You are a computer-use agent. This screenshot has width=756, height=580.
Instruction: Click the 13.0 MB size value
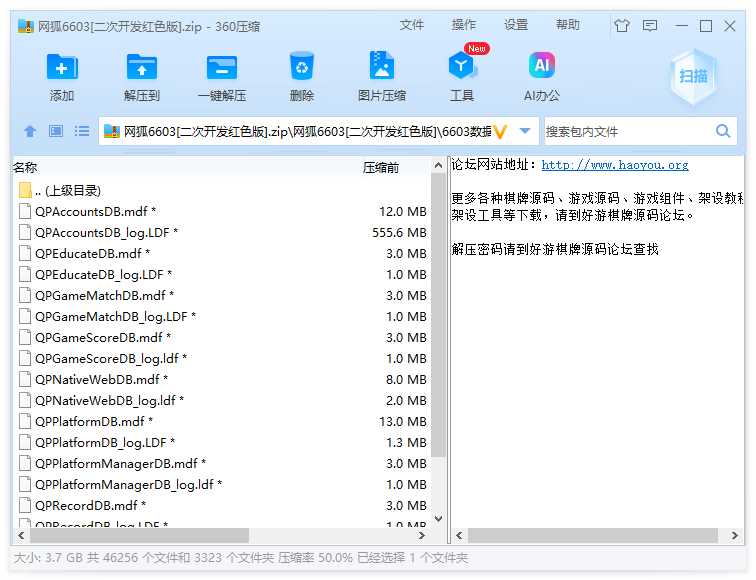pyautogui.click(x=403, y=421)
